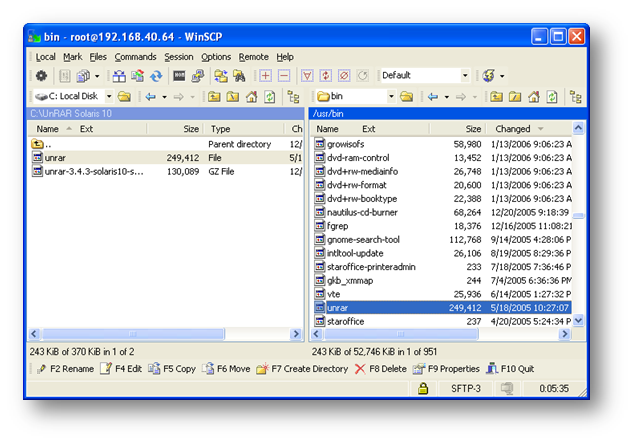Click the Keep remote directory up to date icon
The height and width of the screenshot is (443, 633).
(156, 76)
